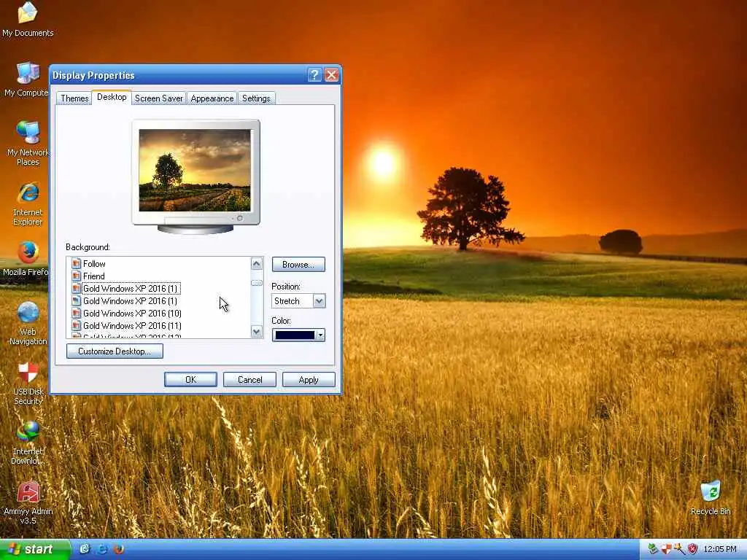747x560 pixels.
Task: Click the green download manager tray icon
Action: [653, 549]
